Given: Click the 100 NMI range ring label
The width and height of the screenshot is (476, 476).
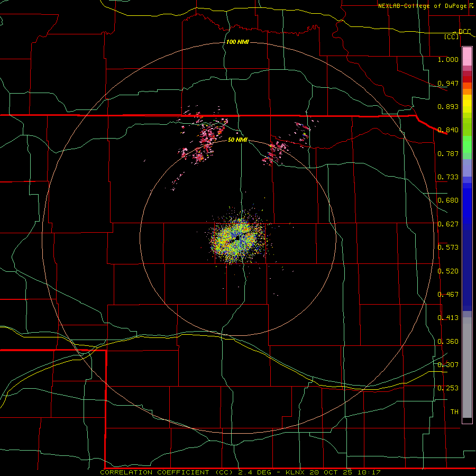Looking at the screenshot, I should tap(237, 42).
